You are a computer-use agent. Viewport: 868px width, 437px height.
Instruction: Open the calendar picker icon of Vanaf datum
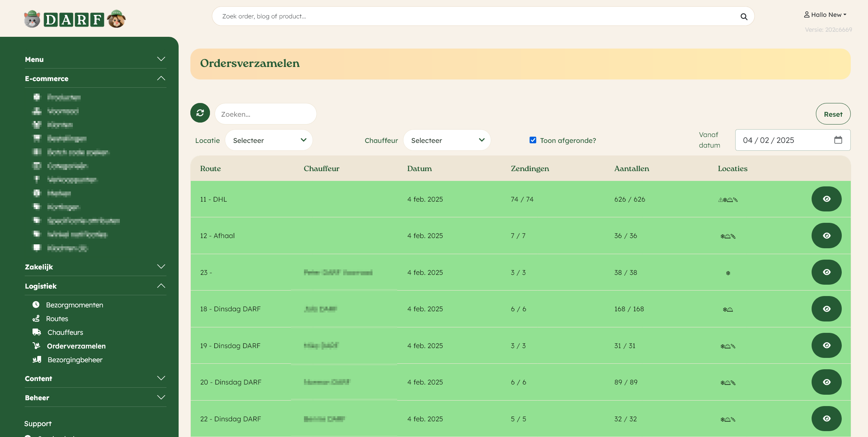[838, 140]
